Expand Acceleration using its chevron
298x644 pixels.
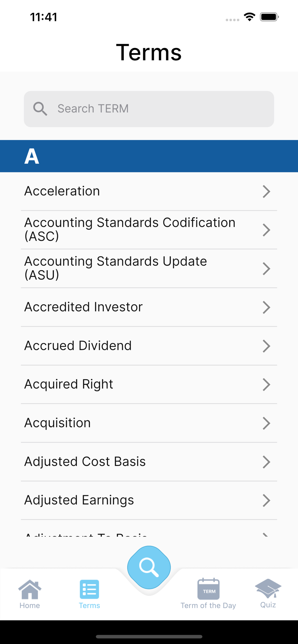[x=266, y=191]
